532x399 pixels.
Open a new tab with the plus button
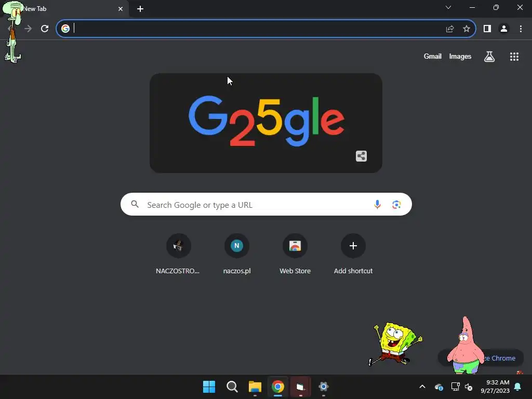(140, 9)
